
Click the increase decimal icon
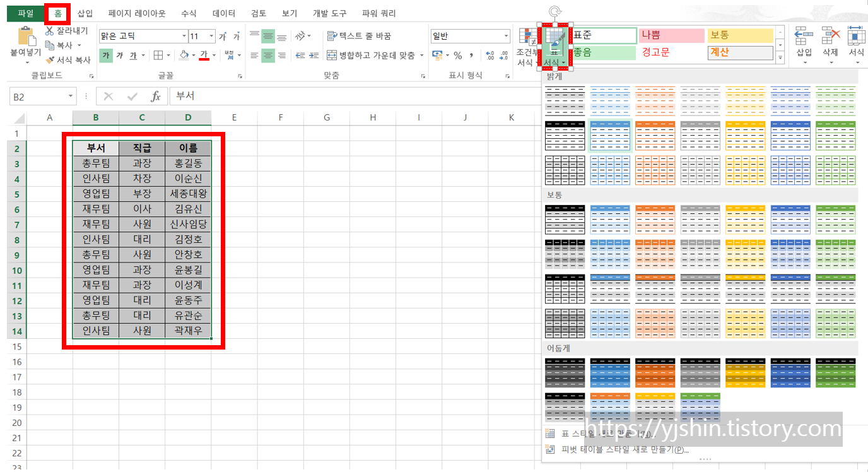490,56
